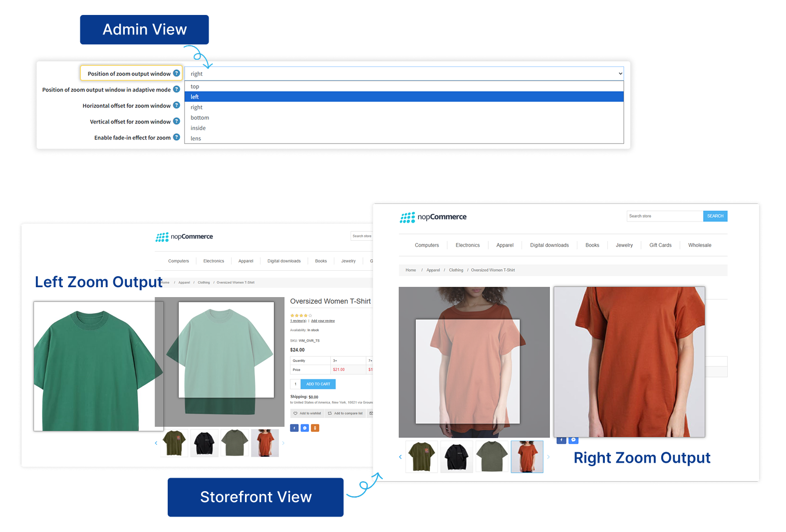
Task: Open Digital downloads menu in right storefront
Action: 549,245
